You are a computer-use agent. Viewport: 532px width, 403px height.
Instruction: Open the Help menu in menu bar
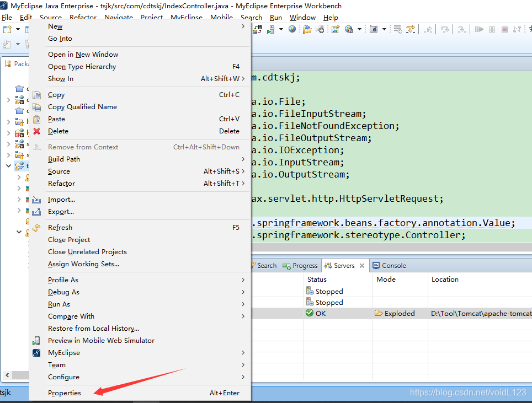[x=331, y=18]
